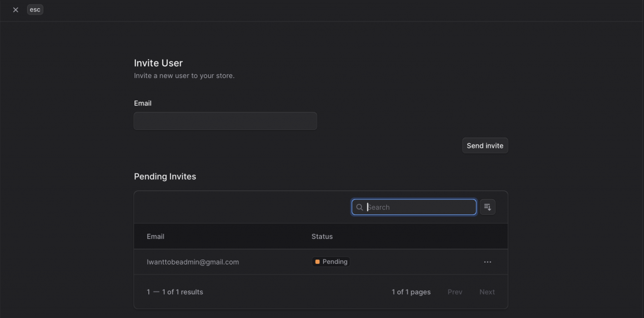Viewport: 644px width, 318px height.
Task: Click the Email column header
Action: (x=155, y=236)
